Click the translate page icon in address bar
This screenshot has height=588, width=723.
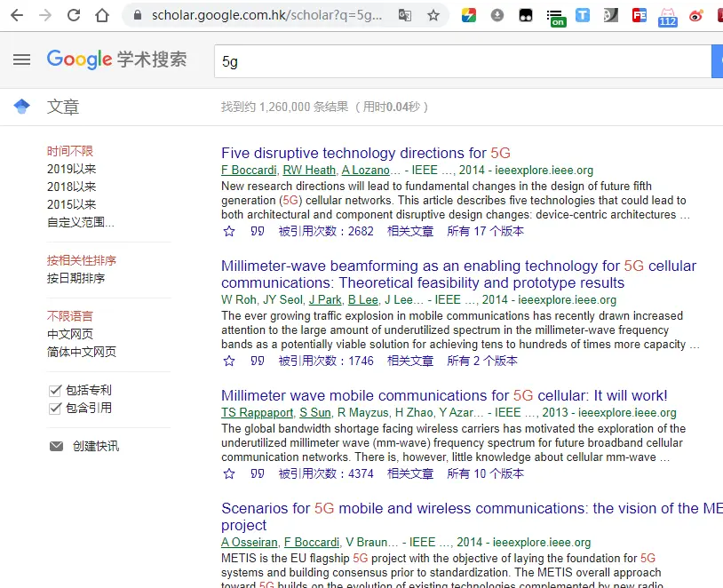pyautogui.click(x=405, y=15)
